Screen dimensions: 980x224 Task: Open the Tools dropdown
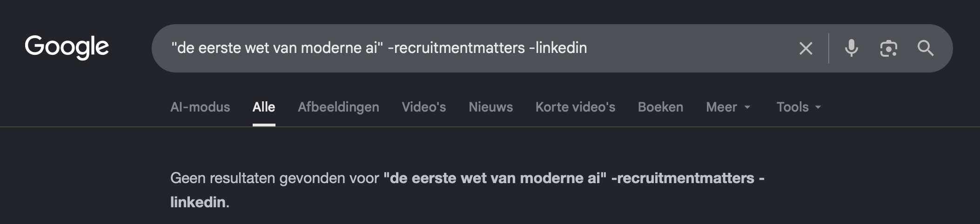[x=799, y=107]
